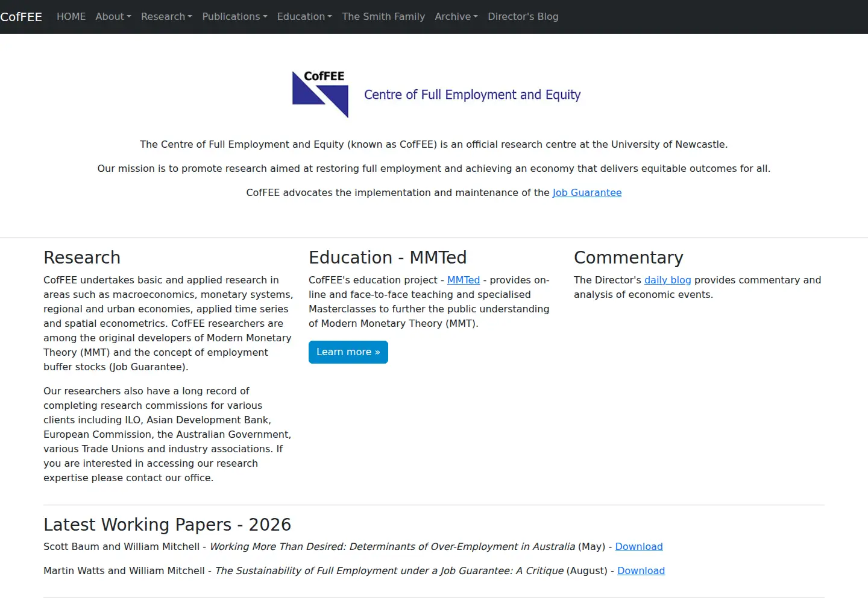Expand the Research dropdown menu
The width and height of the screenshot is (868, 603).
point(166,17)
